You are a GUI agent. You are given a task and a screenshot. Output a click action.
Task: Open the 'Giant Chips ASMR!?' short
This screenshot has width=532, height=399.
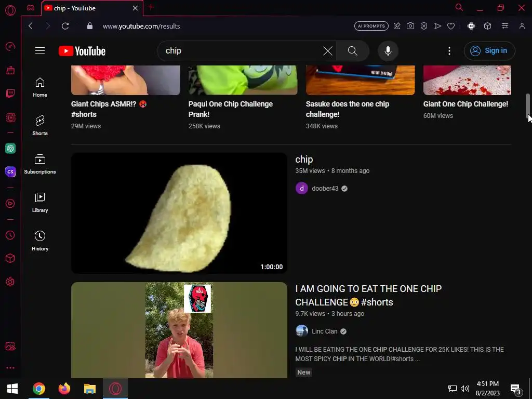coord(109,109)
